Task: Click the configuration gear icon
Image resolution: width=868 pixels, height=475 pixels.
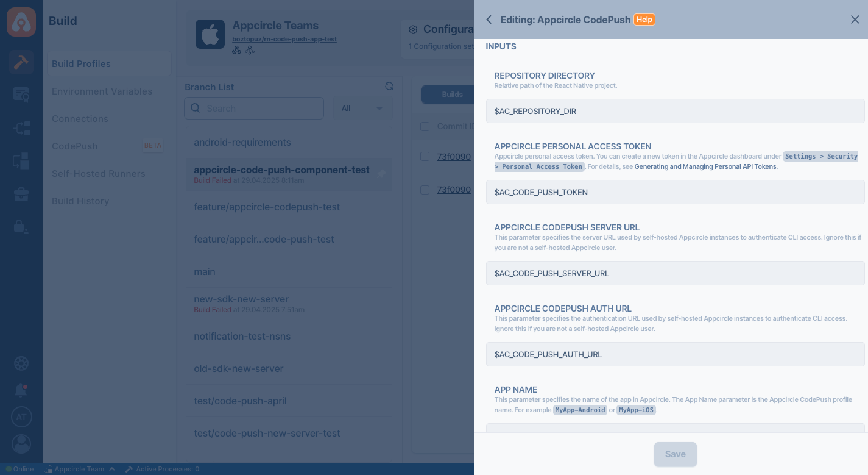Action: (x=413, y=29)
